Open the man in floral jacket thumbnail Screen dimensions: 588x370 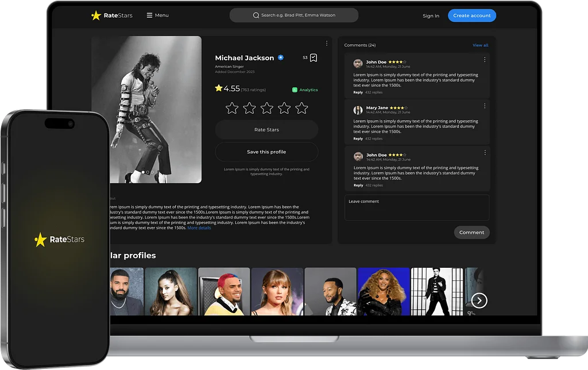coord(330,291)
